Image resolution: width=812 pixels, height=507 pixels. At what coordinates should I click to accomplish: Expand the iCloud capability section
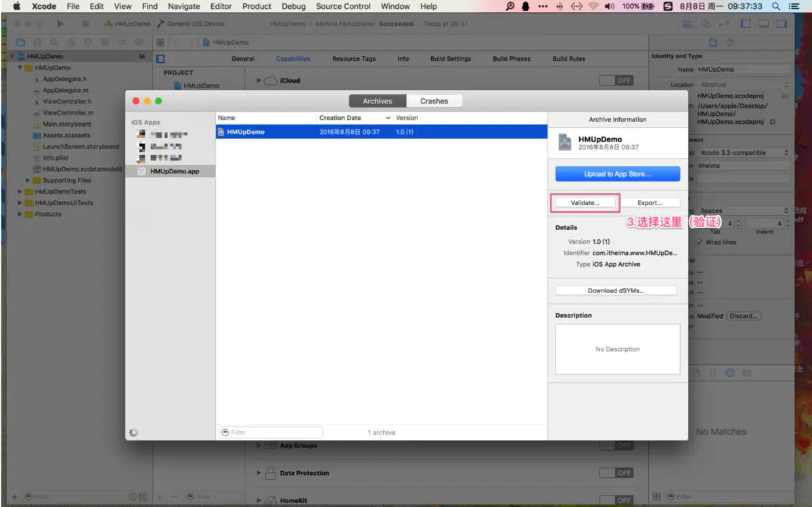tap(258, 81)
